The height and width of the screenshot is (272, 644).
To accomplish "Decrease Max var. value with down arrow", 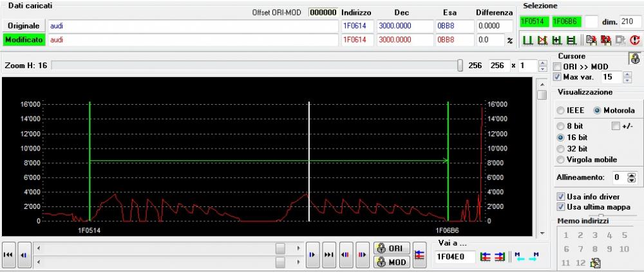I will pyautogui.click(x=627, y=80).
